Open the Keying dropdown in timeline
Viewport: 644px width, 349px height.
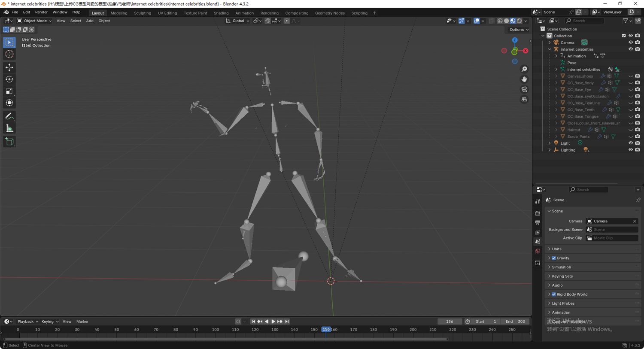(50, 322)
